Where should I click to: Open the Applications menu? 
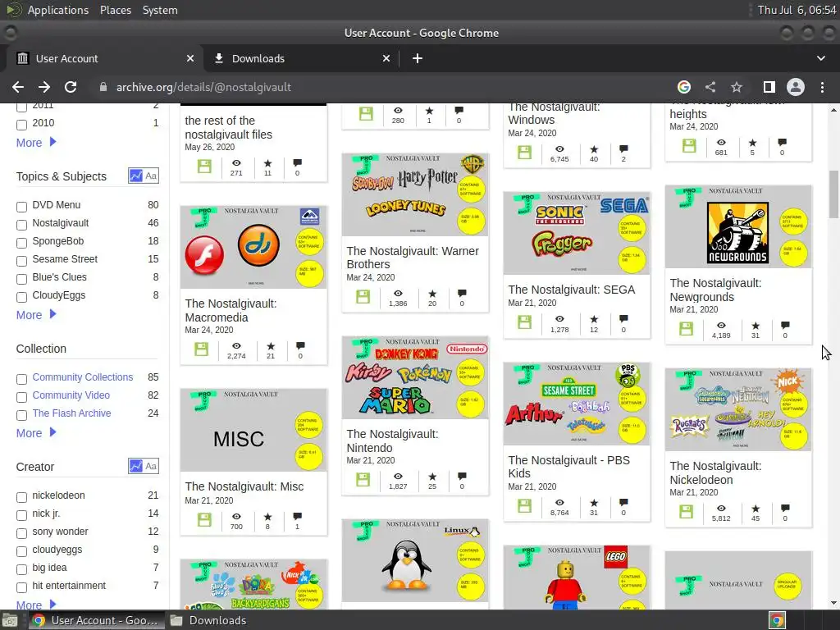click(x=58, y=10)
